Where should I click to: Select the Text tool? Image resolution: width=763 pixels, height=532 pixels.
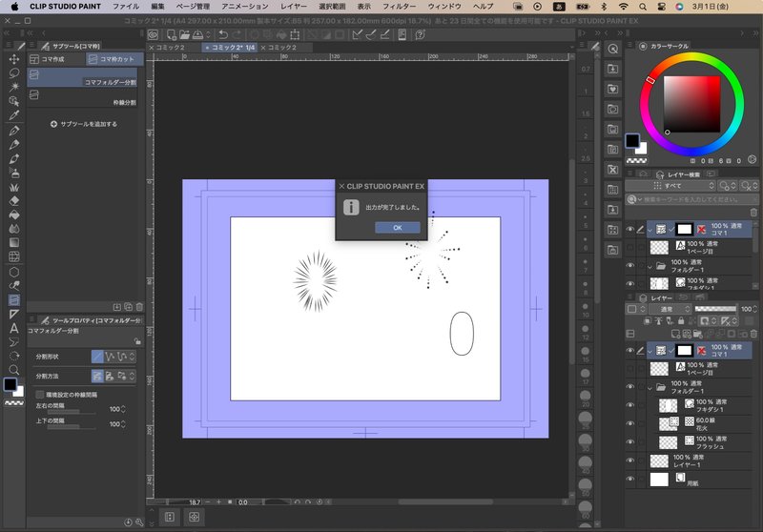coord(14,328)
